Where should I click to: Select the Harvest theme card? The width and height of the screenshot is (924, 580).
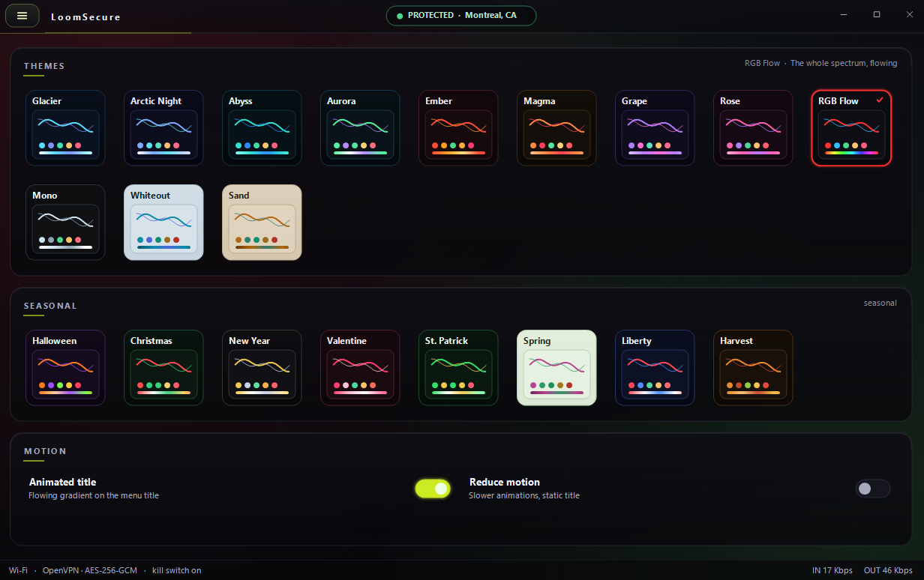tap(753, 368)
